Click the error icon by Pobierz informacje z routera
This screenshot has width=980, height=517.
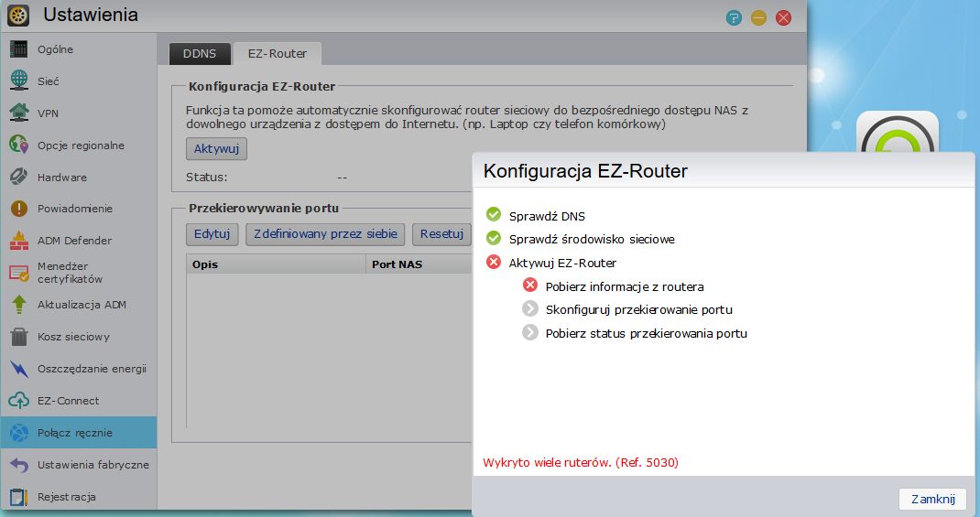coord(530,285)
